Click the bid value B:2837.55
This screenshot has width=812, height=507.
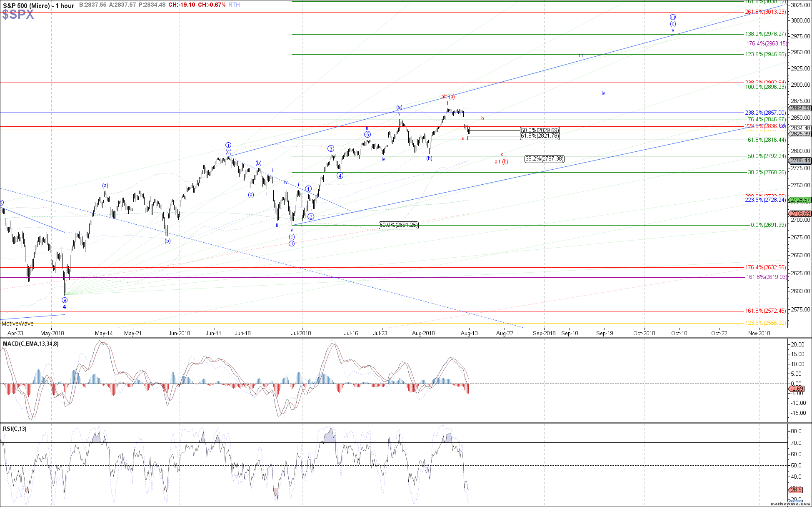point(92,5)
